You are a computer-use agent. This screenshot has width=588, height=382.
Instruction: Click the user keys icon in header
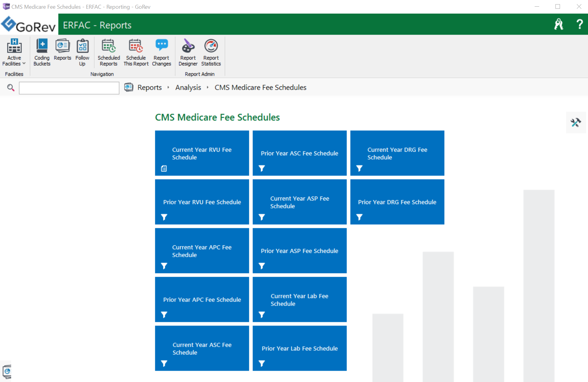click(558, 24)
